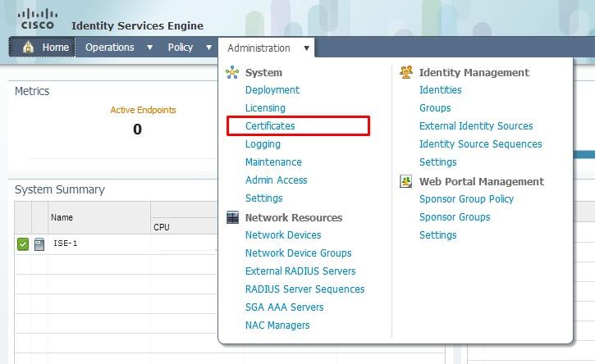Open Deployment under System
The height and width of the screenshot is (364, 595).
[272, 90]
